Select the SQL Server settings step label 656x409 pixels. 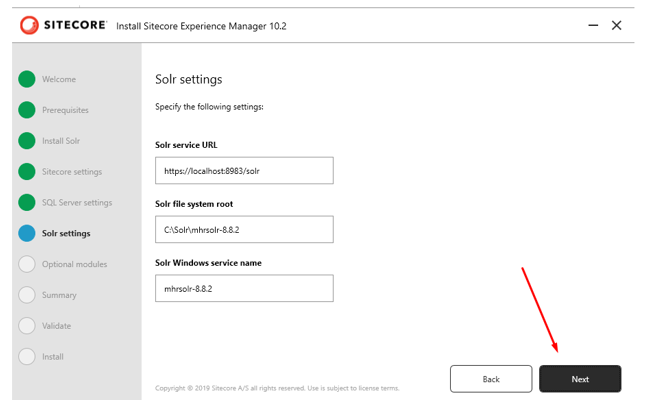pyautogui.click(x=77, y=203)
